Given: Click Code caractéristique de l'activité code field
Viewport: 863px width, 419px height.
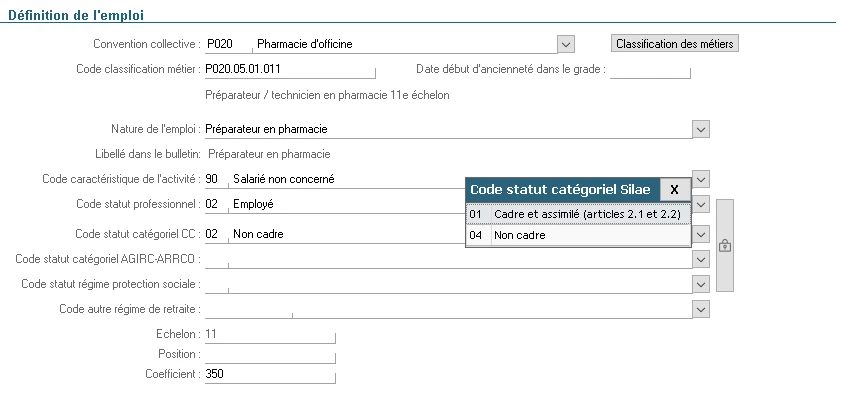Looking at the screenshot, I should (215, 179).
